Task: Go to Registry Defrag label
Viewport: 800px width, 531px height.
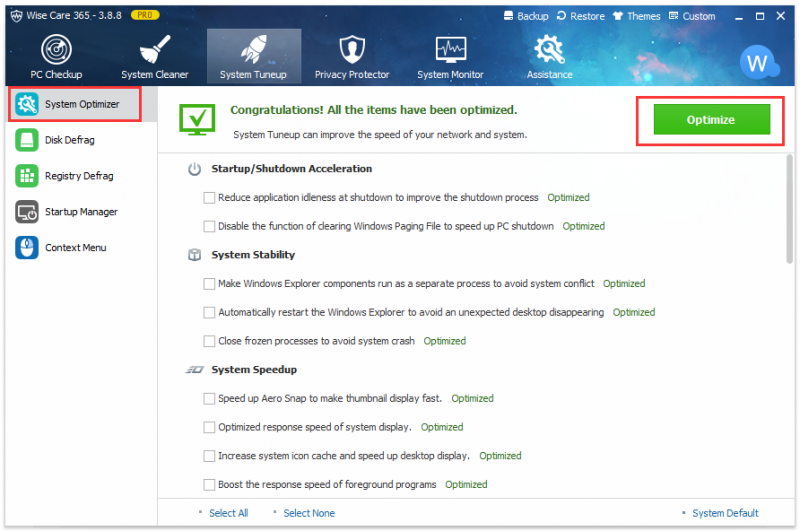Action: 79,176
